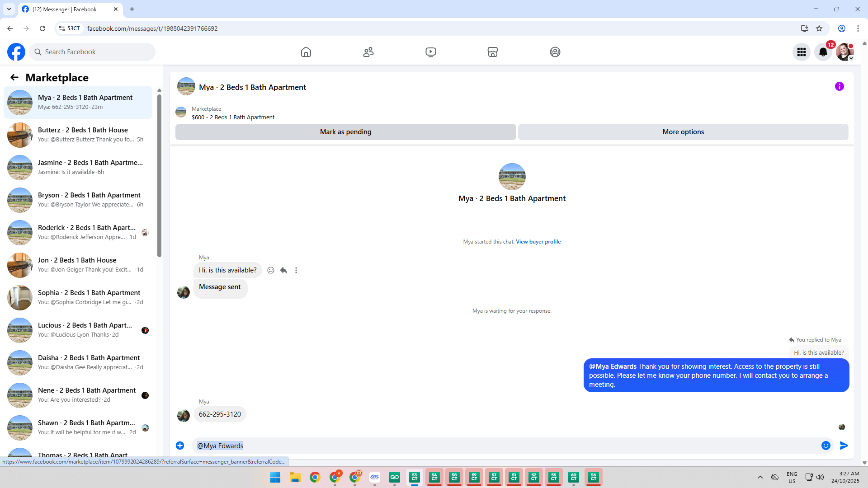Bookmark this page with the star
The image size is (868, 488).
[819, 28]
